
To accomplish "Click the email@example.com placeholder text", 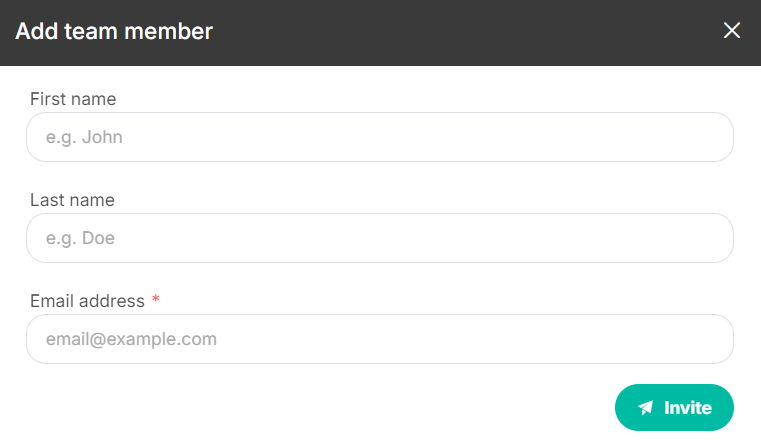I will pos(132,339).
